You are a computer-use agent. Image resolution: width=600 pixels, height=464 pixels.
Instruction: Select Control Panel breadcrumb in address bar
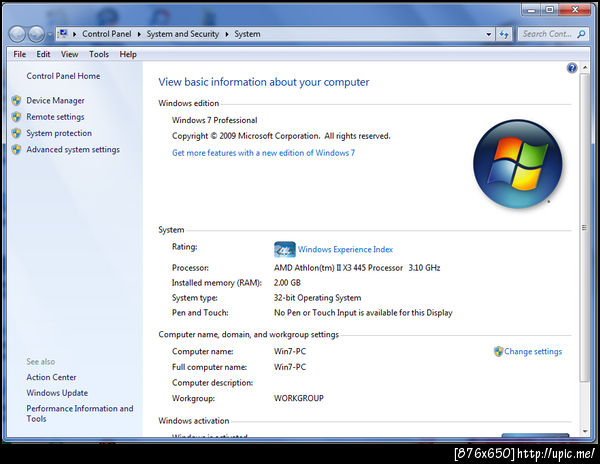[107, 34]
